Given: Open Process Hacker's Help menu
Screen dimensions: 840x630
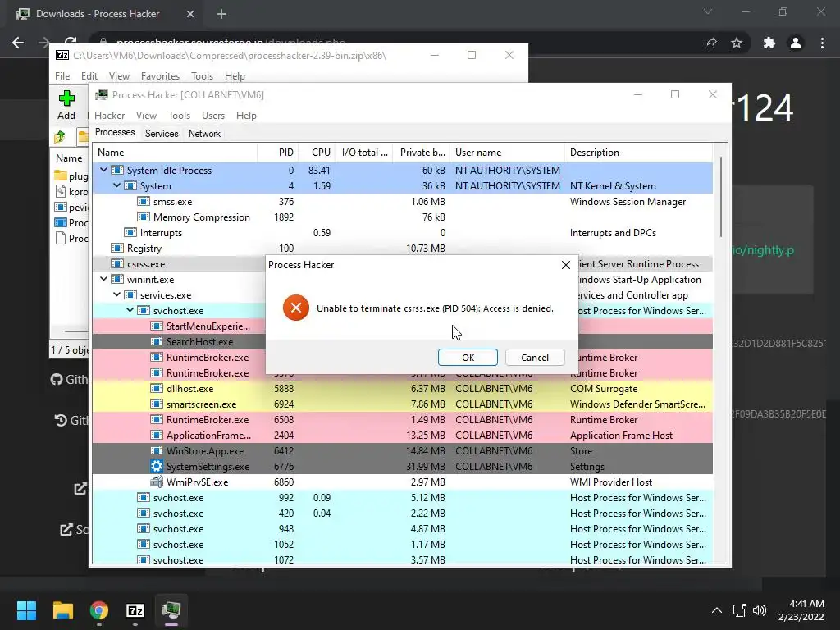Looking at the screenshot, I should tap(246, 115).
